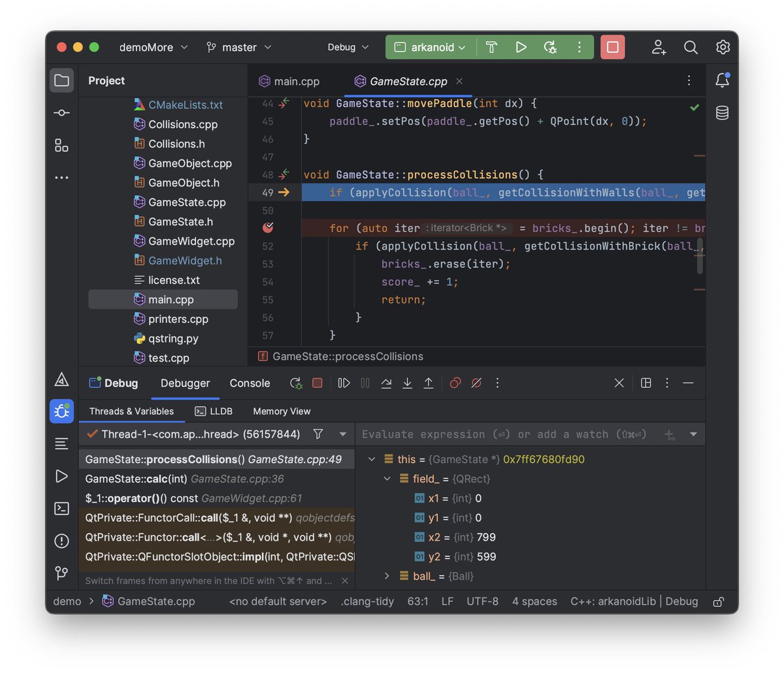Click the Build hammer icon
Image resolution: width=784 pixels, height=674 pixels.
492,47
